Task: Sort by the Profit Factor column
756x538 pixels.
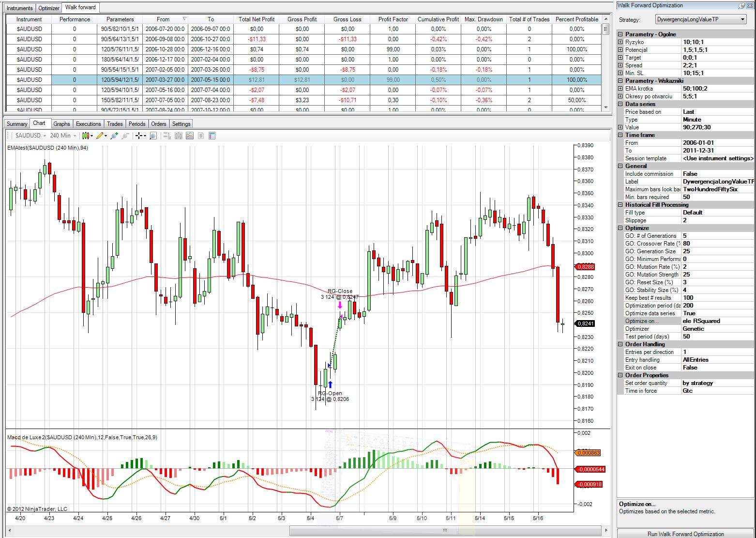Action: coord(393,19)
